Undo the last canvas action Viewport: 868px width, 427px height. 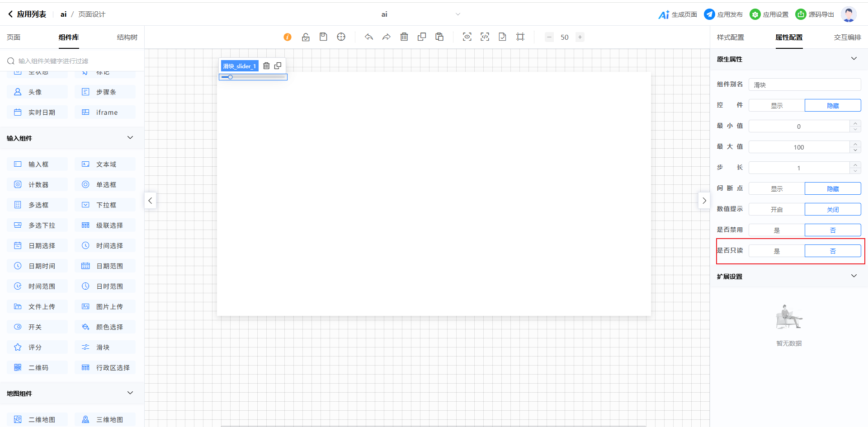pos(369,37)
